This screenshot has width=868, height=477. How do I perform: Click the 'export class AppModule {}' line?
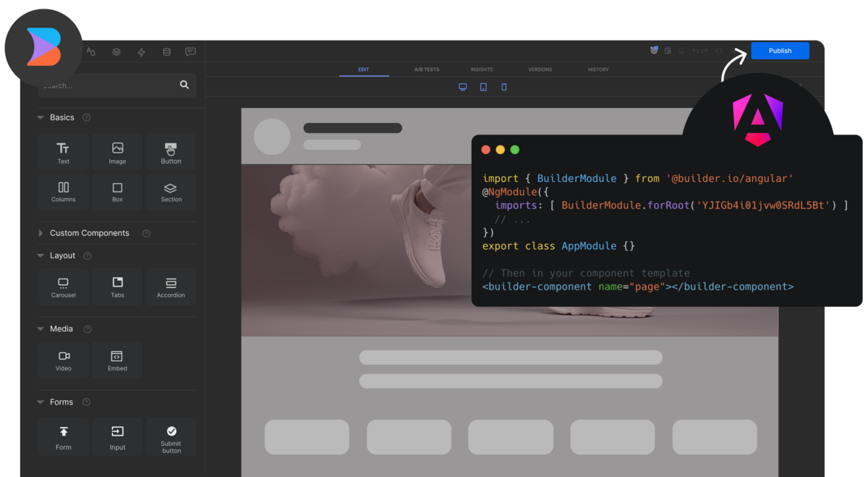tap(558, 246)
